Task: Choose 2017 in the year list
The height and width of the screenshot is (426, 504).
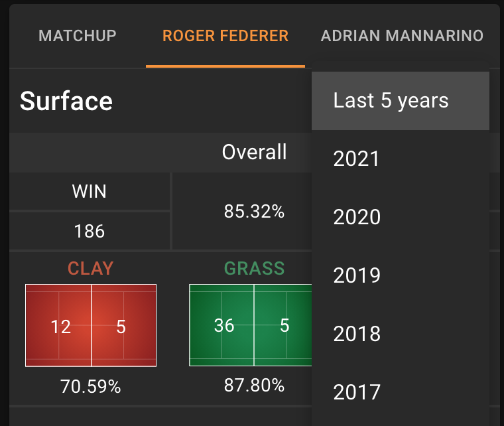Action: point(401,392)
